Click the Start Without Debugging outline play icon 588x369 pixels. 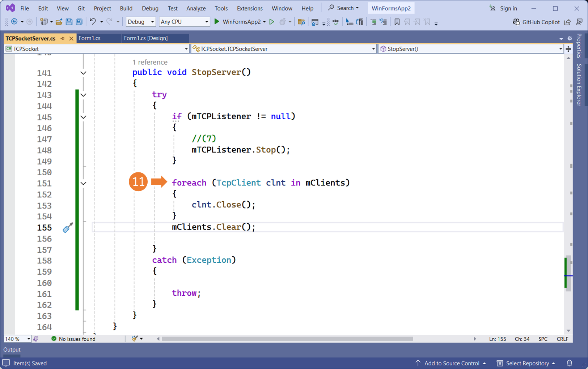[x=272, y=22]
